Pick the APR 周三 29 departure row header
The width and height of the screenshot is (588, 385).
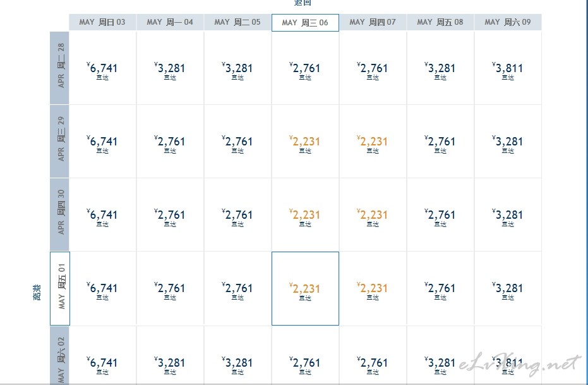pos(59,141)
